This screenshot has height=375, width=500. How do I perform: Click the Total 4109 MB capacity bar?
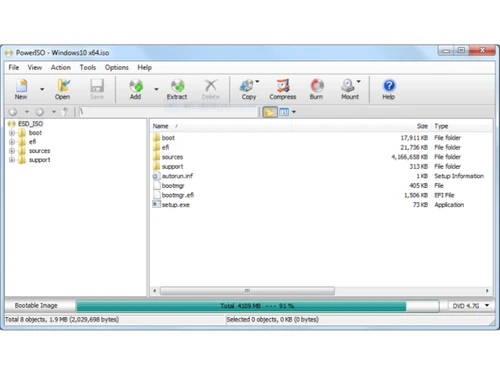[257, 306]
